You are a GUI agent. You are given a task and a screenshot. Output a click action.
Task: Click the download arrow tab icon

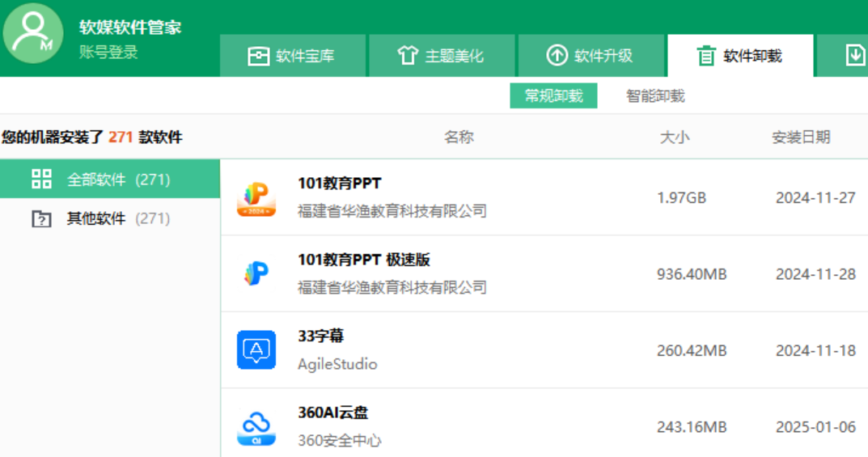pyautogui.click(x=855, y=55)
